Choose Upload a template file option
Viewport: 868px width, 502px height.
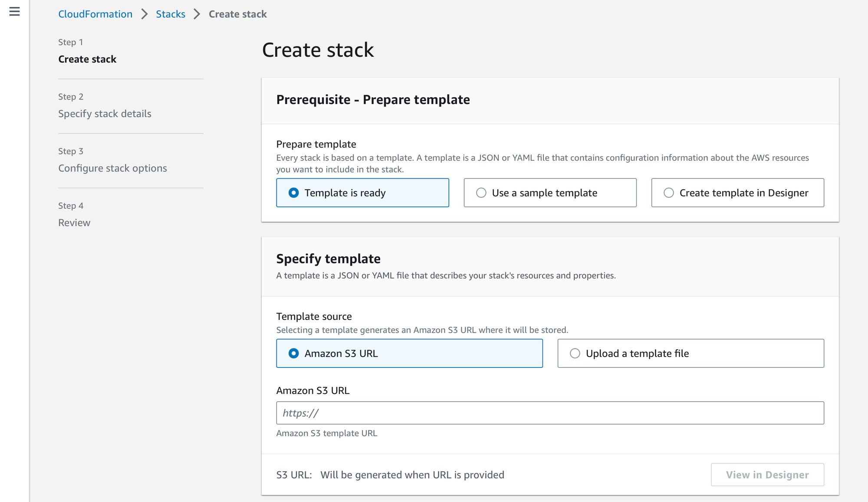(690, 353)
